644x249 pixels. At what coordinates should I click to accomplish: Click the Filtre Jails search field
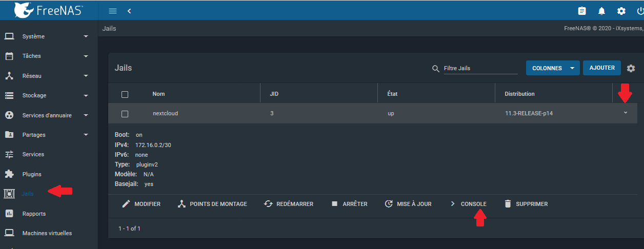click(480, 68)
